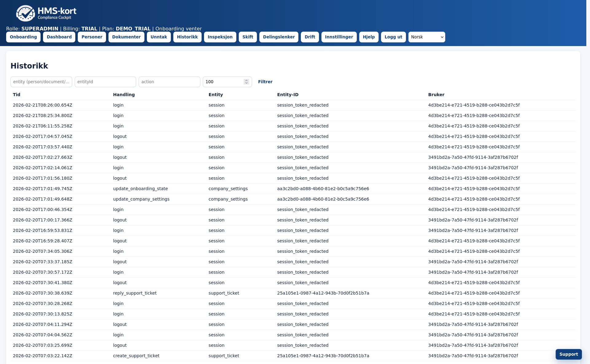The width and height of the screenshot is (590, 364).
Task: Open the Unntak page
Action: (x=159, y=37)
